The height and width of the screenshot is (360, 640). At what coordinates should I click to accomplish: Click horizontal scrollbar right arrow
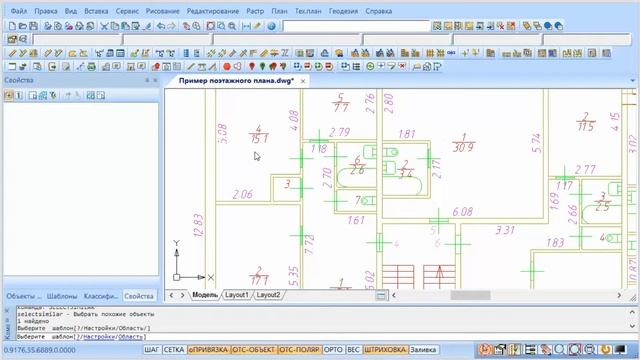click(x=619, y=295)
